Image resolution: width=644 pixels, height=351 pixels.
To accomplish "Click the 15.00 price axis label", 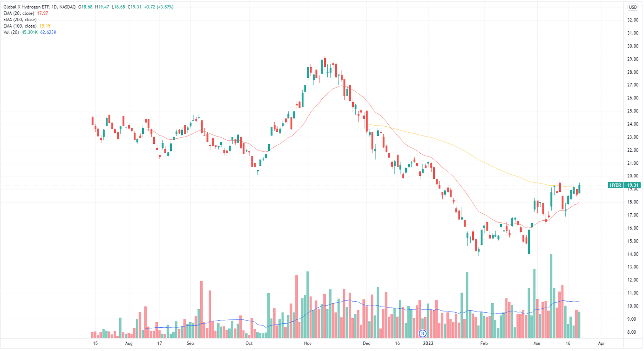I will (633, 241).
